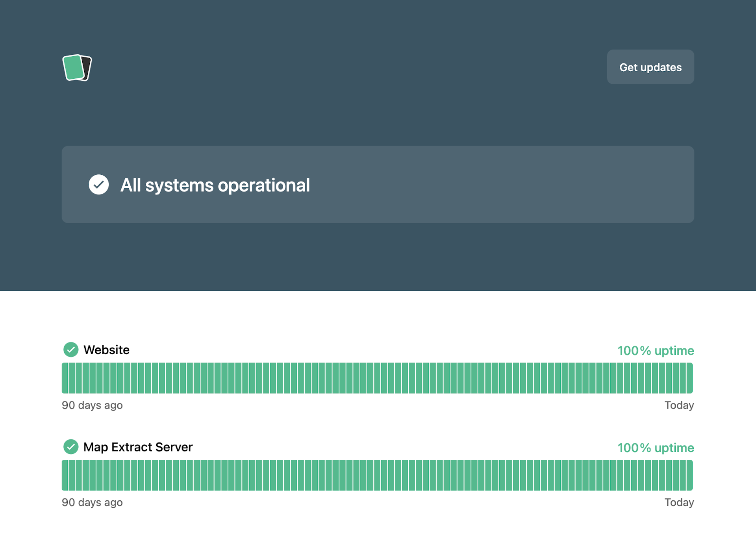Click the Map Extract Server 100% uptime label
The image size is (756, 557).
pos(656,448)
